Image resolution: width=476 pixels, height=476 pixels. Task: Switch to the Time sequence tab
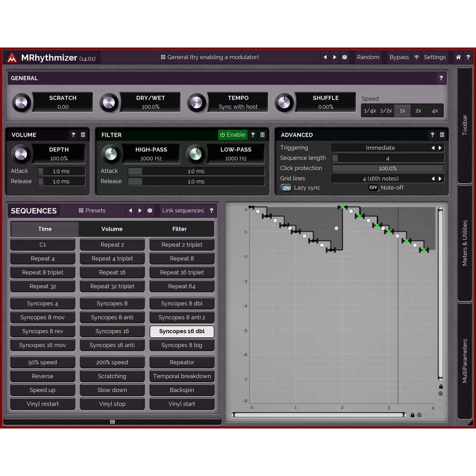coord(45,229)
